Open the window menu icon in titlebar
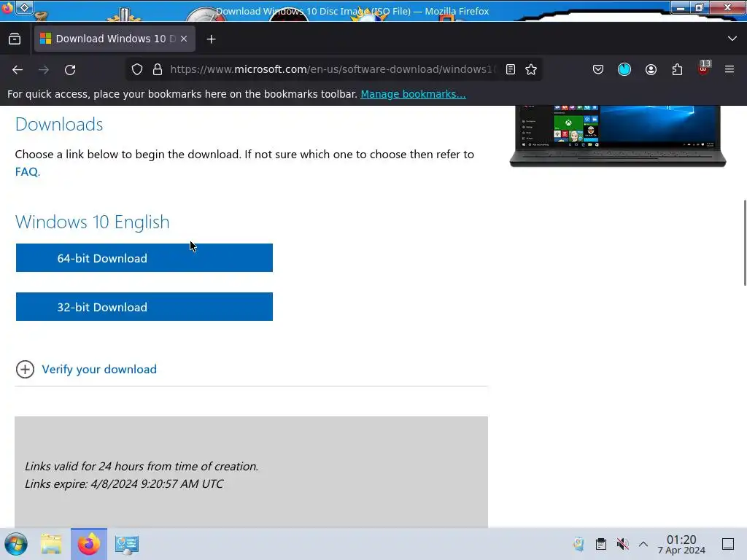 (7, 8)
